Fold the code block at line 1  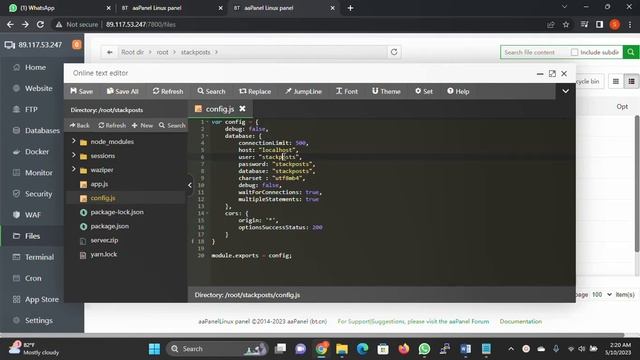click(x=207, y=122)
